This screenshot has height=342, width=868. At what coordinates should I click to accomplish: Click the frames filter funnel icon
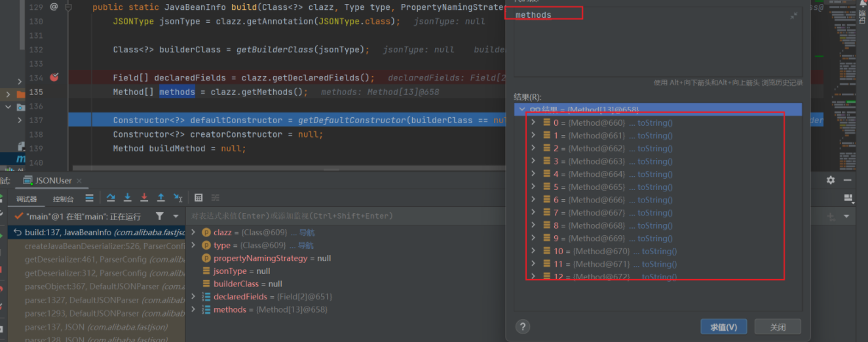click(x=160, y=216)
